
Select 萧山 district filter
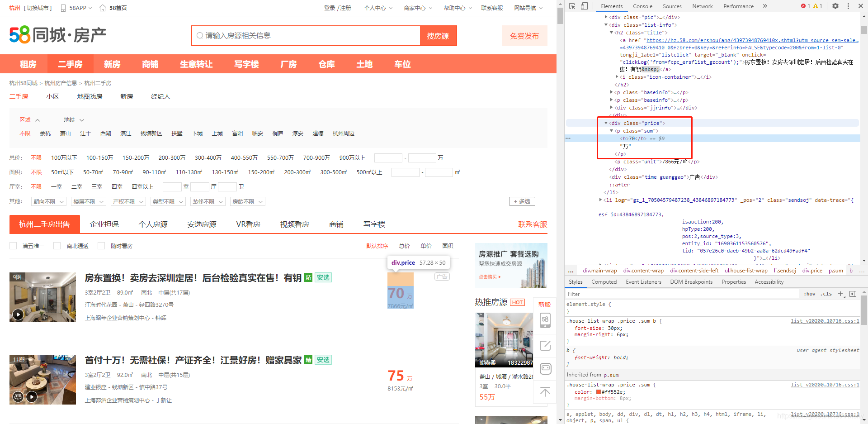point(66,133)
